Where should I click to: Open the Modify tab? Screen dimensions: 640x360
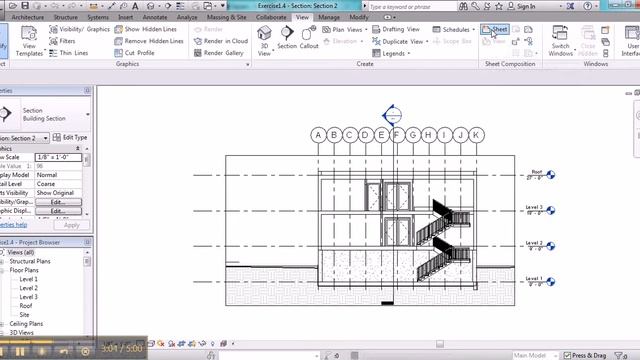359,18
